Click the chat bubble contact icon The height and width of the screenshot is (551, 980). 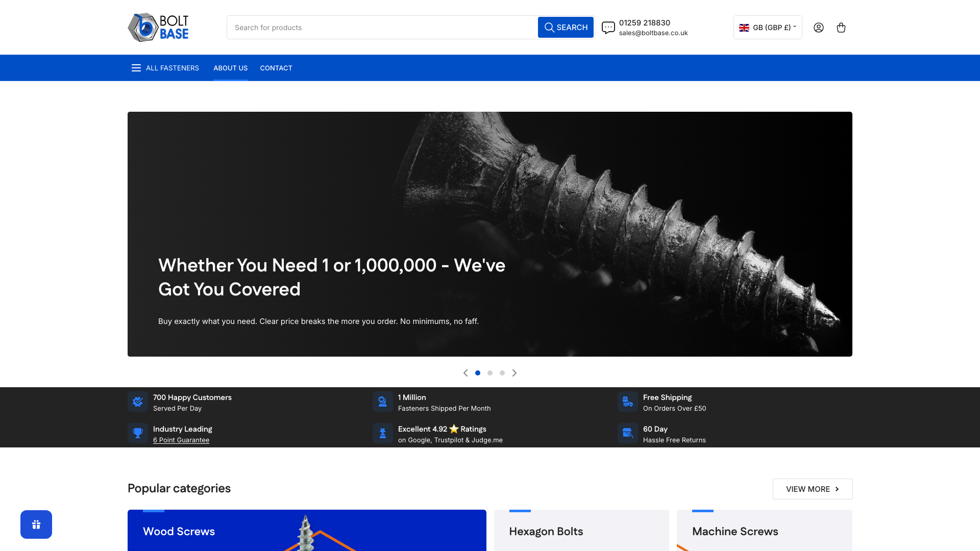(x=608, y=28)
